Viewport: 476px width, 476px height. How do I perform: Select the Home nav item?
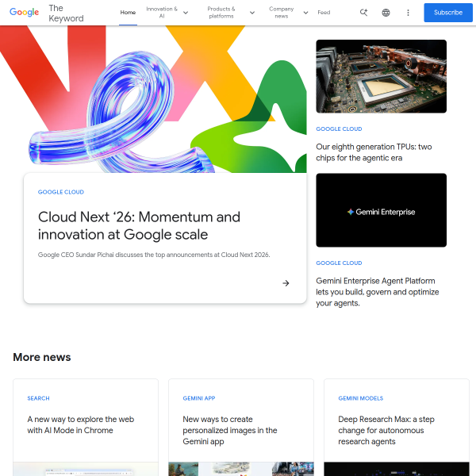(x=128, y=13)
